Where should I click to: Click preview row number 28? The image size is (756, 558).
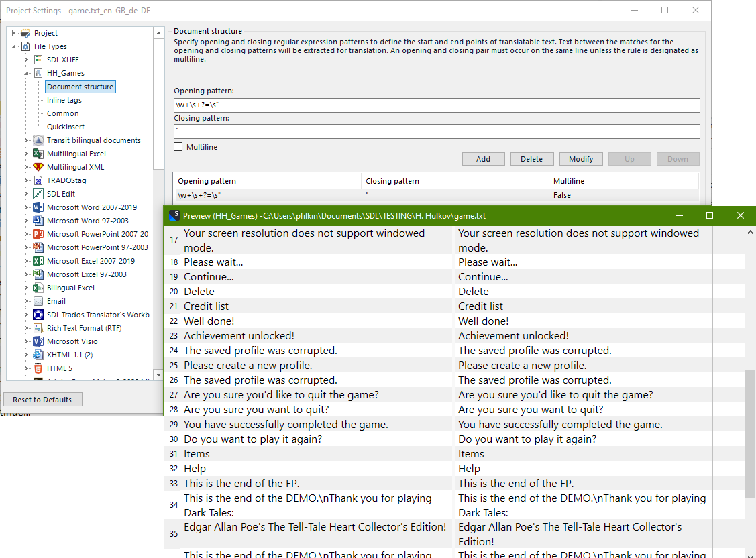pos(174,410)
